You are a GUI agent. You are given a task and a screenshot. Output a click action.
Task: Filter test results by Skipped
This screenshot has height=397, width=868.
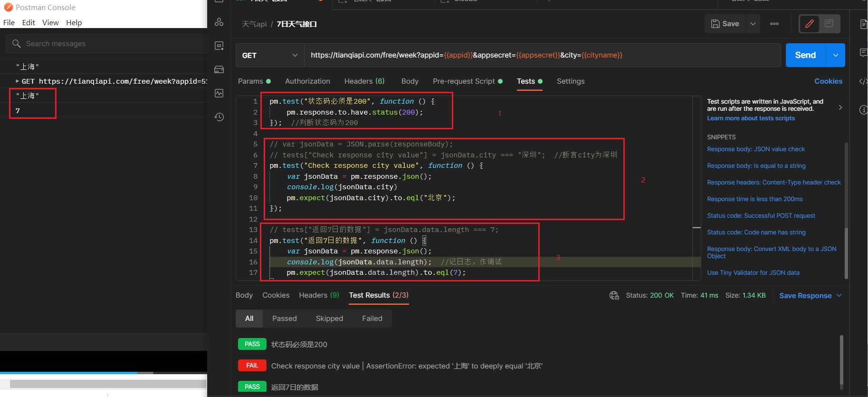[329, 319]
